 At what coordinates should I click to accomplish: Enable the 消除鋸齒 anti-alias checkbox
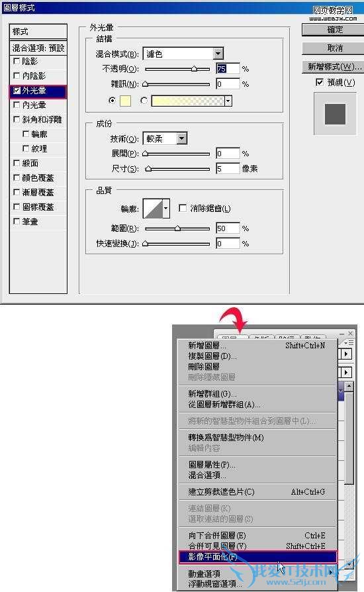pyautogui.click(x=183, y=208)
